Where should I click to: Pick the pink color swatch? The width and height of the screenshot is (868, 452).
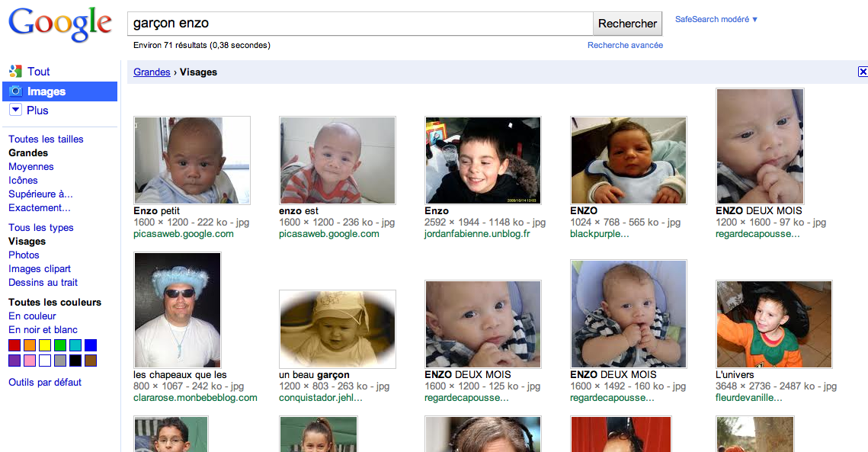point(30,361)
